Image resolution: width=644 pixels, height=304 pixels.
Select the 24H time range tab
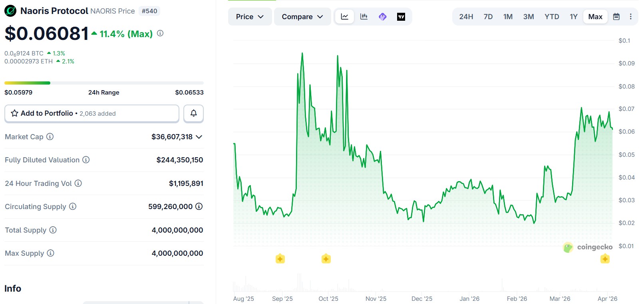(466, 17)
